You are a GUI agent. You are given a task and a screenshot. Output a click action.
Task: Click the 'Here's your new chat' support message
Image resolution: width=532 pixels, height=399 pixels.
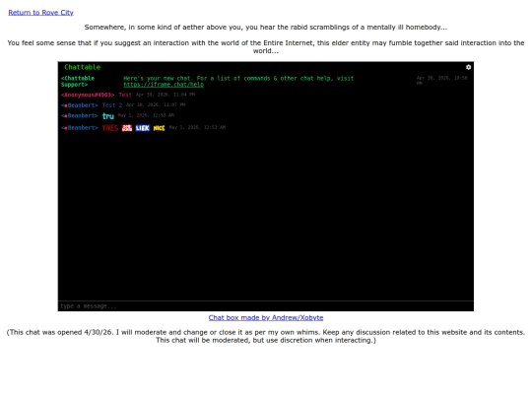[x=238, y=82]
